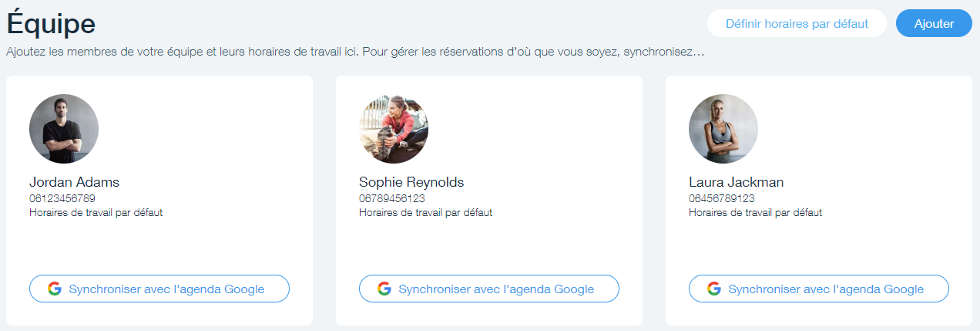Viewport: 980px width, 331px height.
Task: Select the Sophie Reynolds name
Action: [x=411, y=183]
